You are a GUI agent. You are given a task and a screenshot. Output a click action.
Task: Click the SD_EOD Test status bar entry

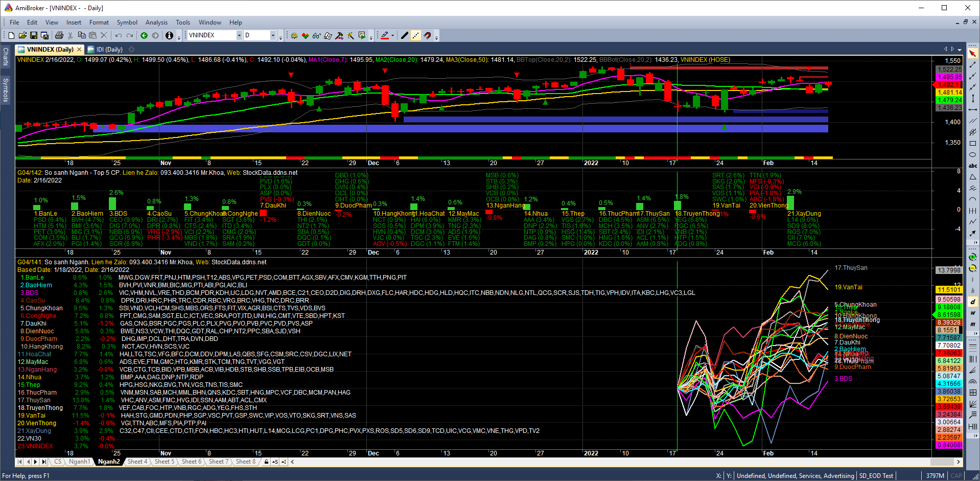point(876,475)
